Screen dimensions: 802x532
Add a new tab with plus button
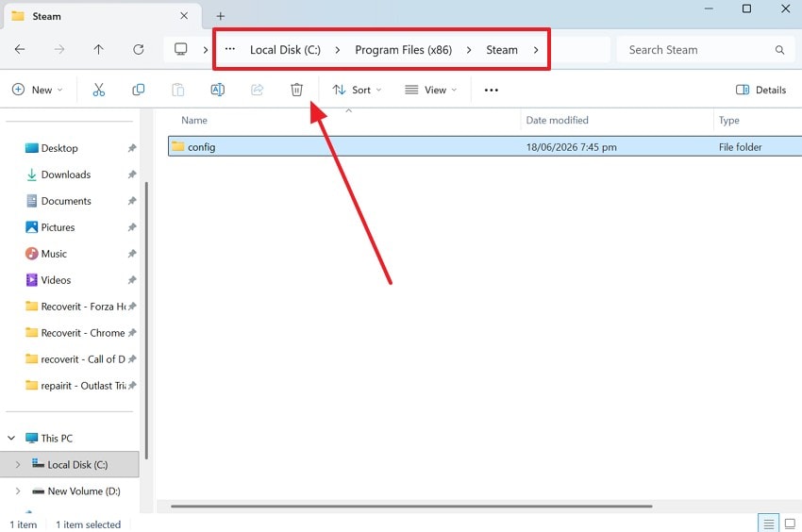pyautogui.click(x=221, y=16)
